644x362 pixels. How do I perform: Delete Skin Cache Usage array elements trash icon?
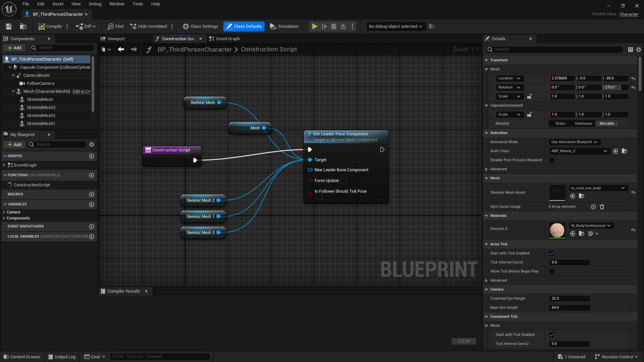[x=602, y=207]
